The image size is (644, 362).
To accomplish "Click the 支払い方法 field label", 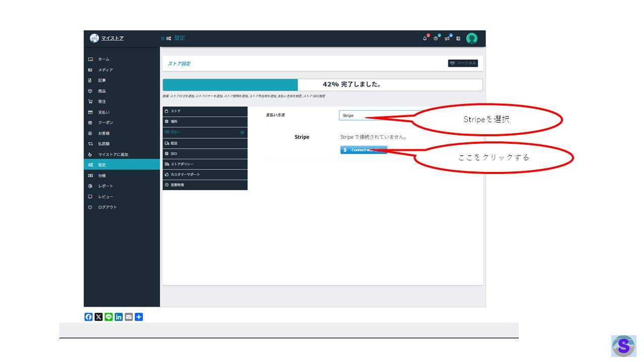I will (x=275, y=115).
